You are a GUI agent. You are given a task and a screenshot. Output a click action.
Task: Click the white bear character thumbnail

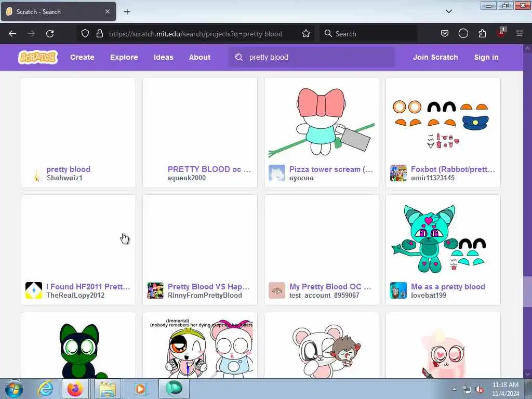322,347
